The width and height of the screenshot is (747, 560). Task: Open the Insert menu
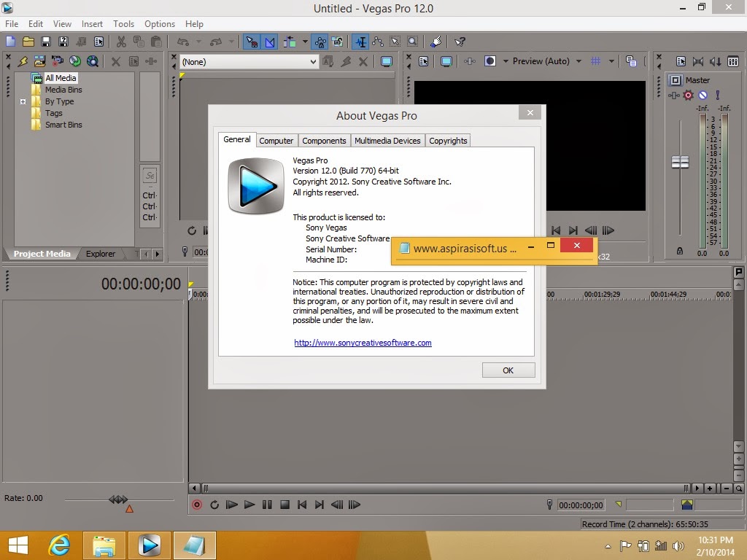coord(92,24)
